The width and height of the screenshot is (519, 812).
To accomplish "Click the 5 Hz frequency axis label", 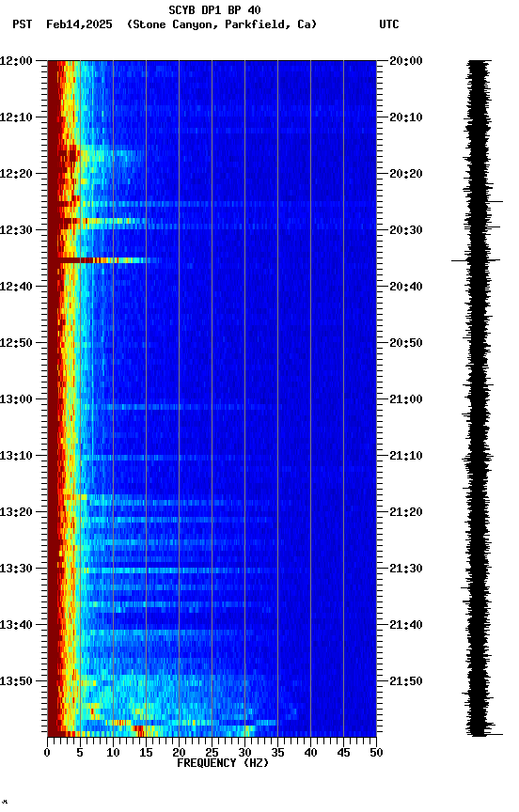I will 80,753.
